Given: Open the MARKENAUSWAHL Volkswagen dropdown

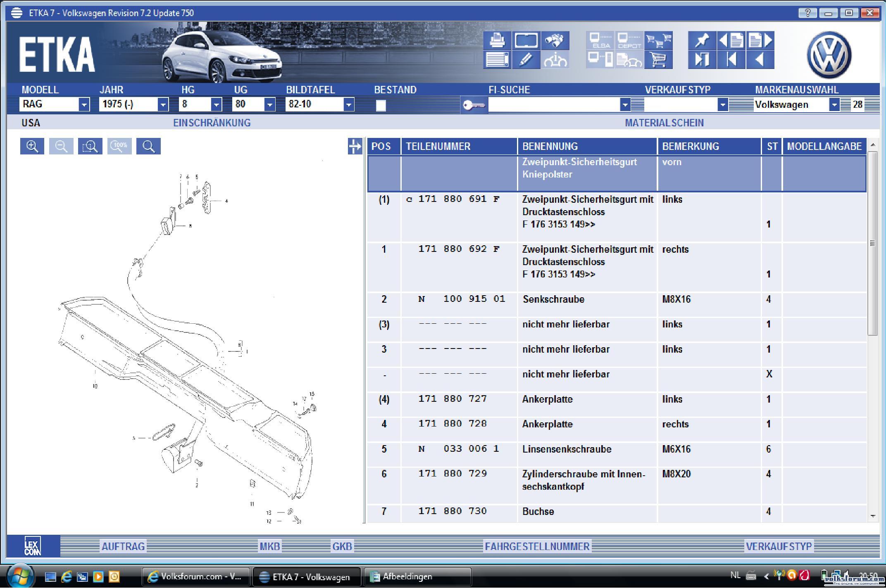Looking at the screenshot, I should point(834,105).
